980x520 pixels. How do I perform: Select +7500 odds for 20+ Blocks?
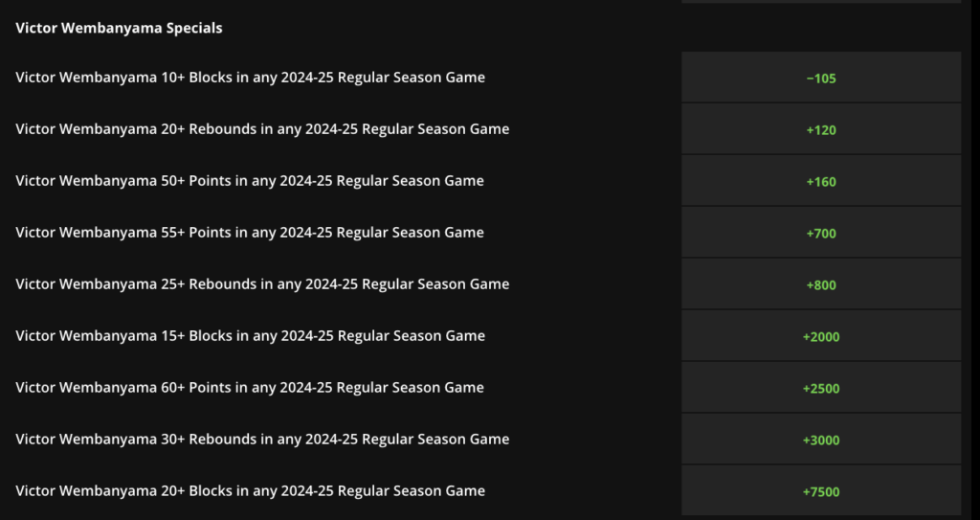(x=821, y=491)
